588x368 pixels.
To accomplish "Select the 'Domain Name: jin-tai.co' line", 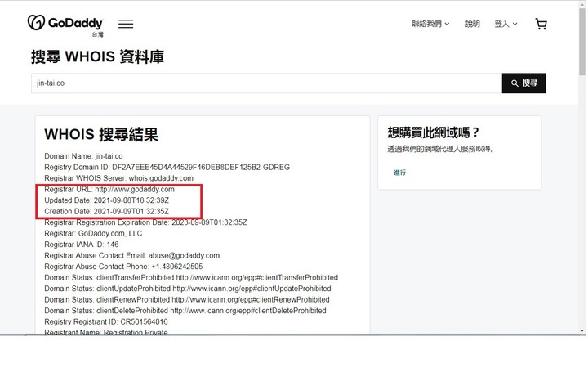I will pos(83,156).
